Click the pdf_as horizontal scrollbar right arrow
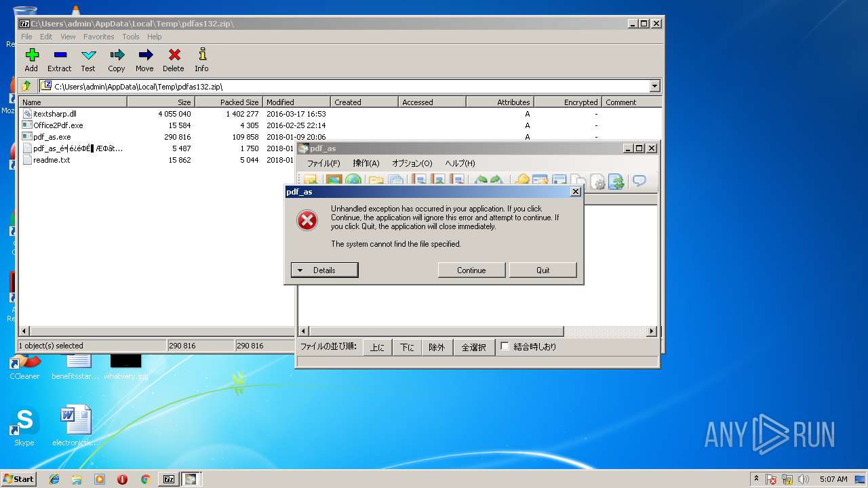The height and width of the screenshot is (488, 868). click(x=652, y=331)
